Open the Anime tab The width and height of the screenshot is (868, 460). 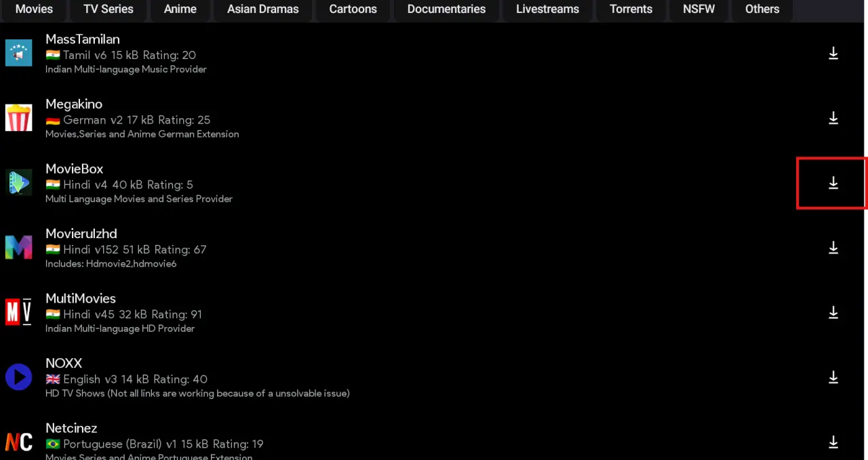click(x=180, y=9)
